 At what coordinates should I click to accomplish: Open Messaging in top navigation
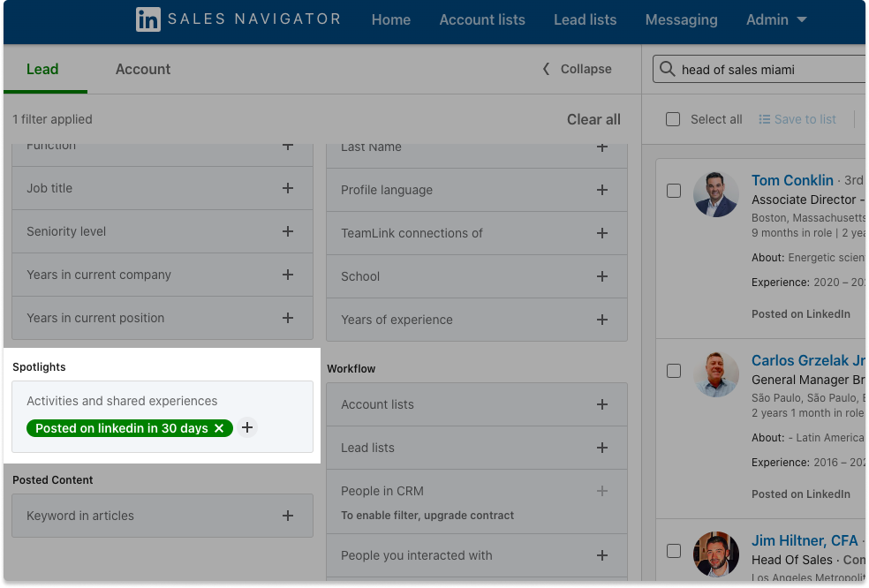681,20
